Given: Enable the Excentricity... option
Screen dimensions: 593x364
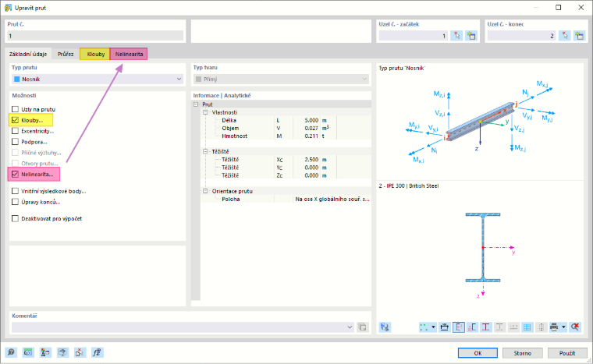Looking at the screenshot, I should point(15,131).
